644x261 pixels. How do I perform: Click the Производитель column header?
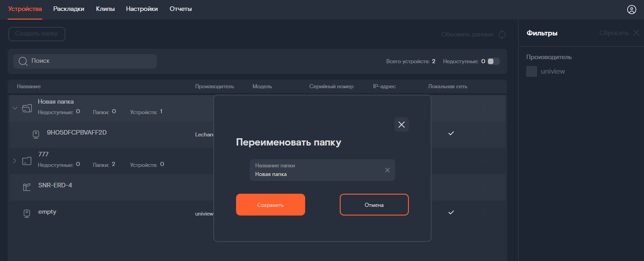(x=215, y=86)
